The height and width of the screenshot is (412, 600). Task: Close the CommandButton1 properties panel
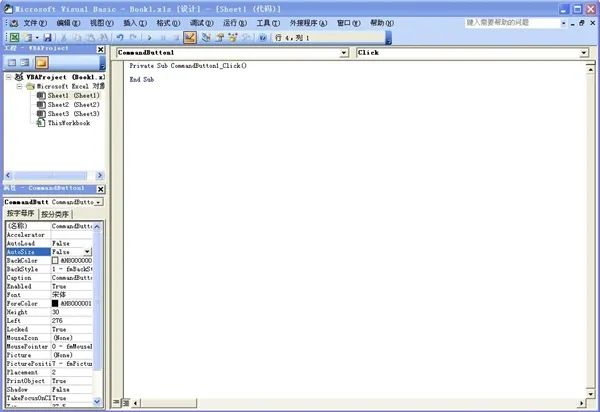(101, 189)
